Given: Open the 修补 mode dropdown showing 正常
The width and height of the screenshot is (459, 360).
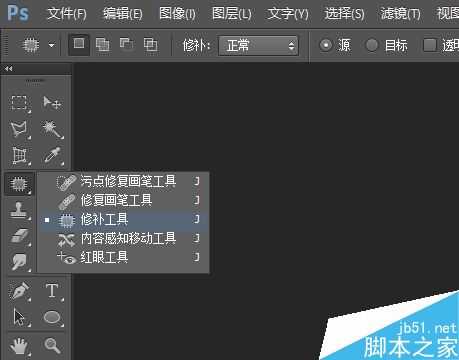Looking at the screenshot, I should 258,45.
